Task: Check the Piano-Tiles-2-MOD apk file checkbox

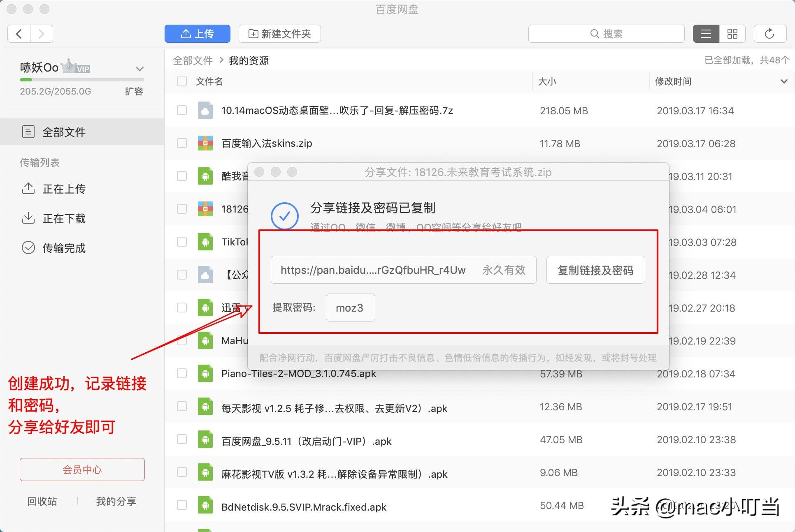Action: click(x=181, y=373)
